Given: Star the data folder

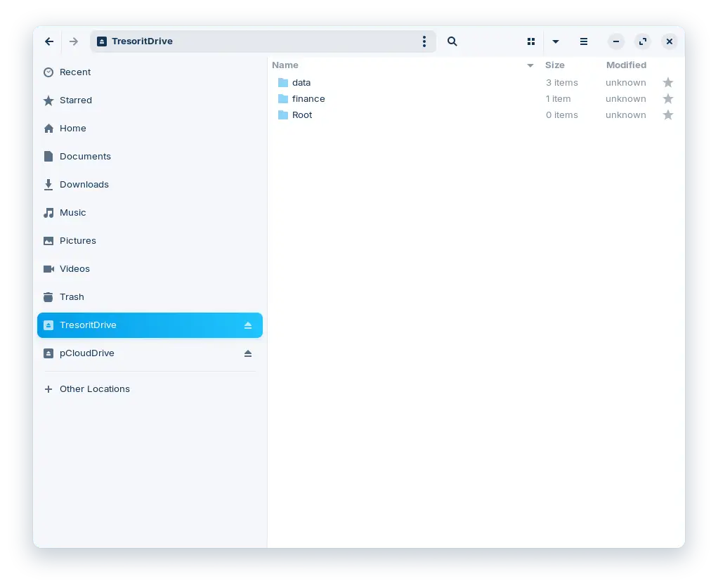Looking at the screenshot, I should [x=668, y=82].
